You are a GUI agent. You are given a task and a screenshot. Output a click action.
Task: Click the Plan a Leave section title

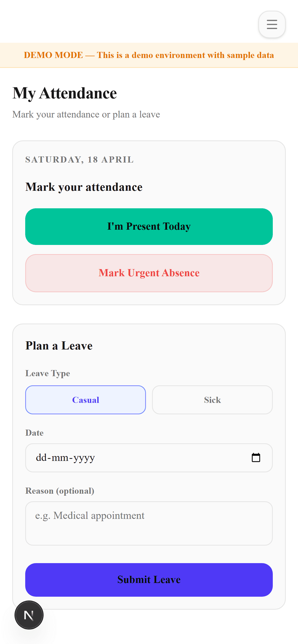59,345
